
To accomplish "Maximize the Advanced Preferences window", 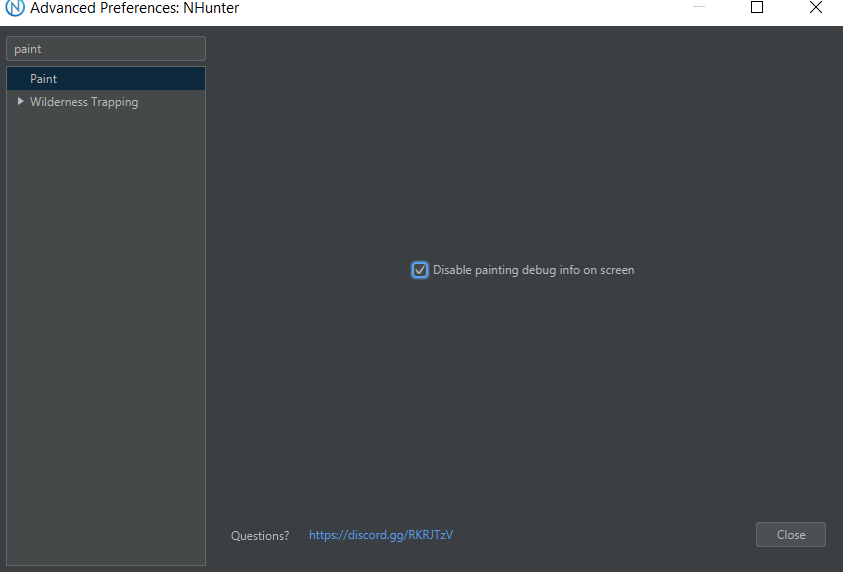I will [756, 7].
